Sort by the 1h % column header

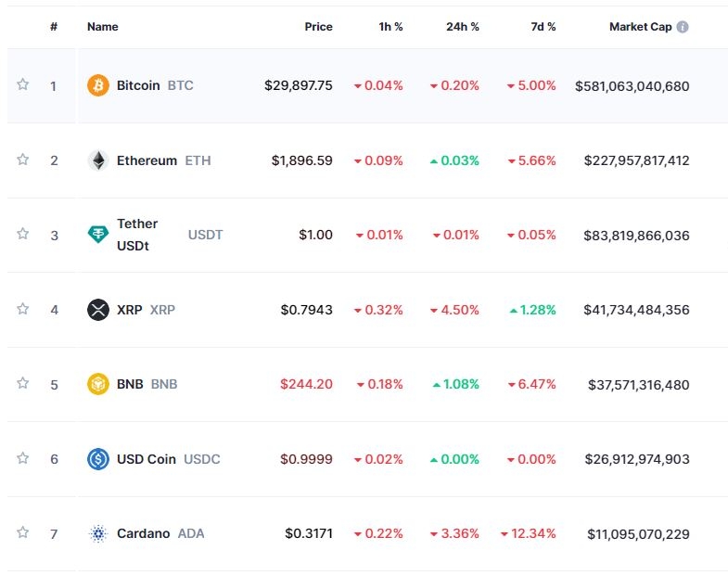point(390,27)
